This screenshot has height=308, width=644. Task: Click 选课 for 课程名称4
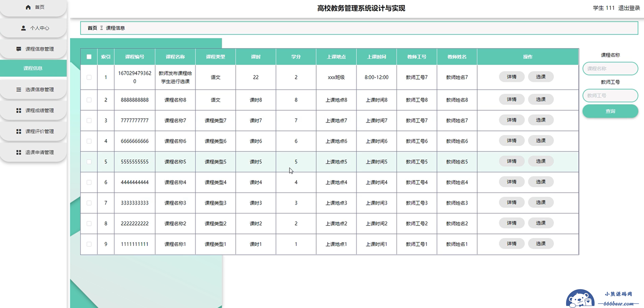click(541, 182)
